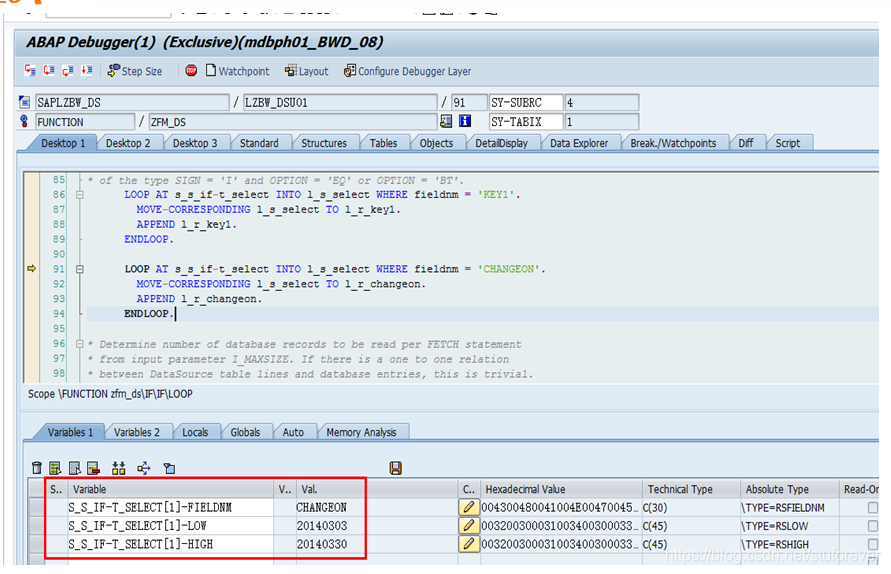Click the delete row icon with red bar
This screenshot has height=574, width=891.
click(93, 468)
